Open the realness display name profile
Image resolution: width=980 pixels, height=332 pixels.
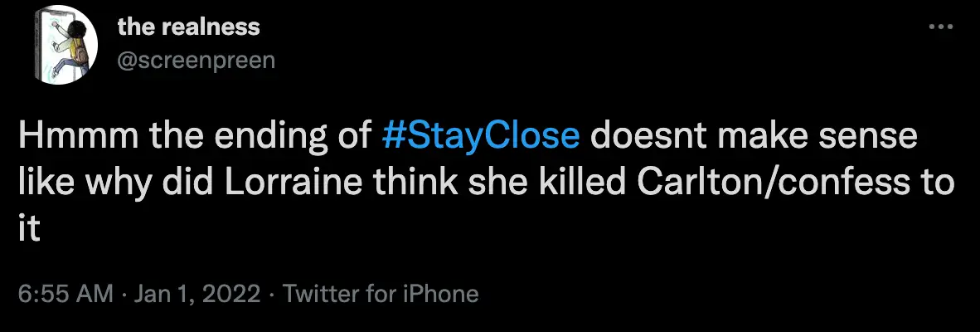click(188, 27)
